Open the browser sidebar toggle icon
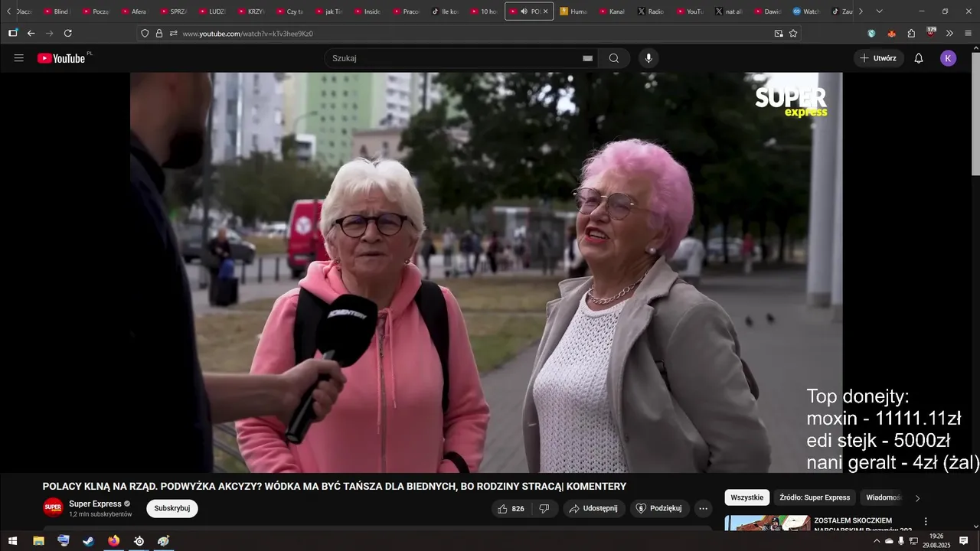The height and width of the screenshot is (551, 980). [x=12, y=33]
